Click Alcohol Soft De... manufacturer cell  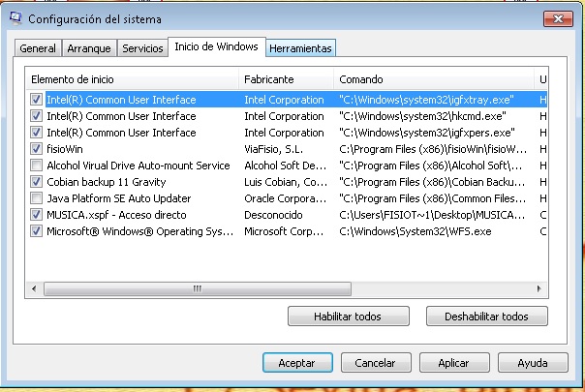point(286,166)
